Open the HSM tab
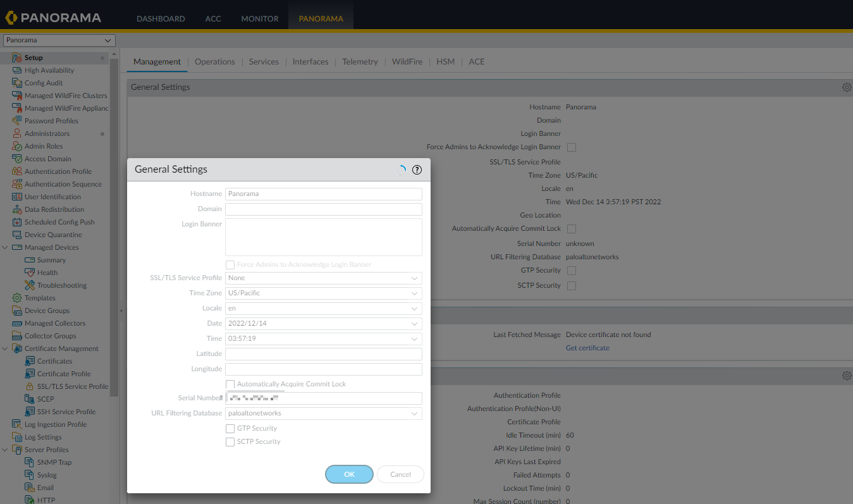The width and height of the screenshot is (853, 504). pos(445,61)
